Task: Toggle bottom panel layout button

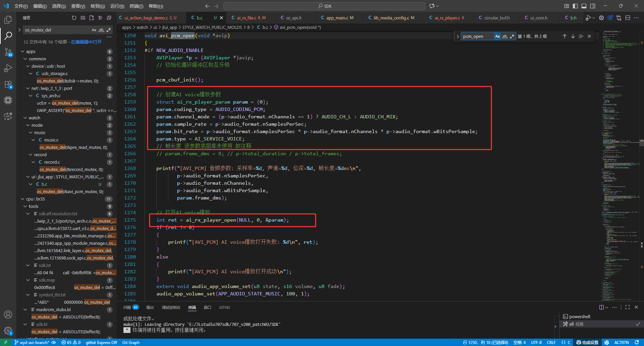Action: click(x=584, y=6)
